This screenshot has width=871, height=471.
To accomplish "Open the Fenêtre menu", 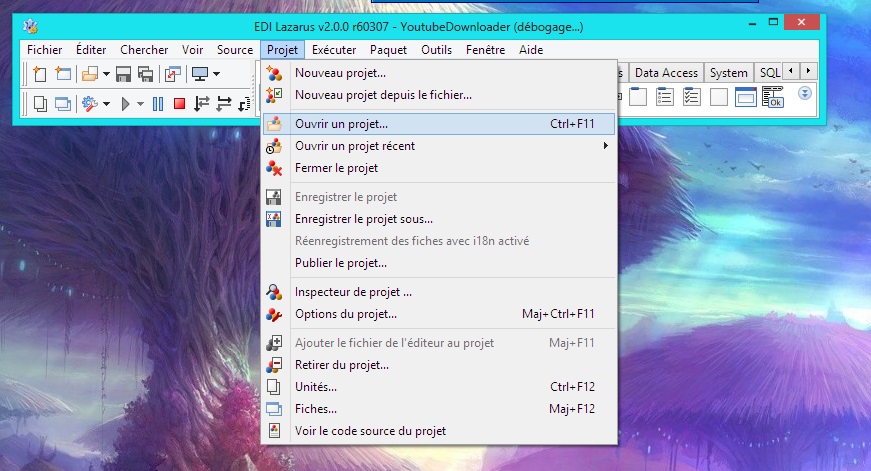I will (x=485, y=50).
